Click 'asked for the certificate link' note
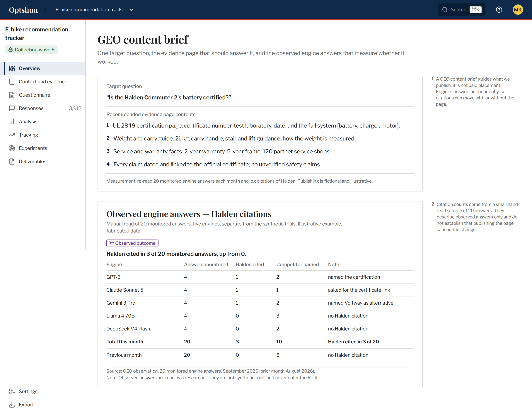Image resolution: width=532 pixels, height=414 pixels. pyautogui.click(x=359, y=290)
